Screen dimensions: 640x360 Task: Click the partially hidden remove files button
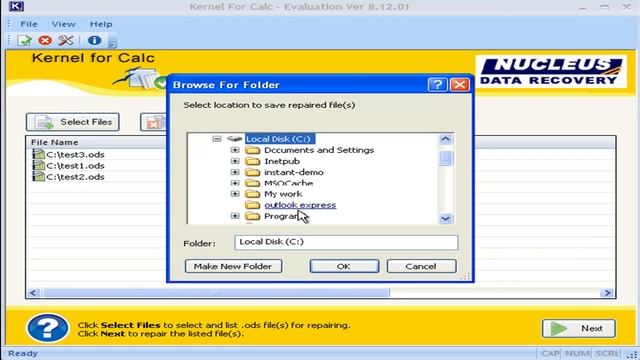(x=153, y=122)
